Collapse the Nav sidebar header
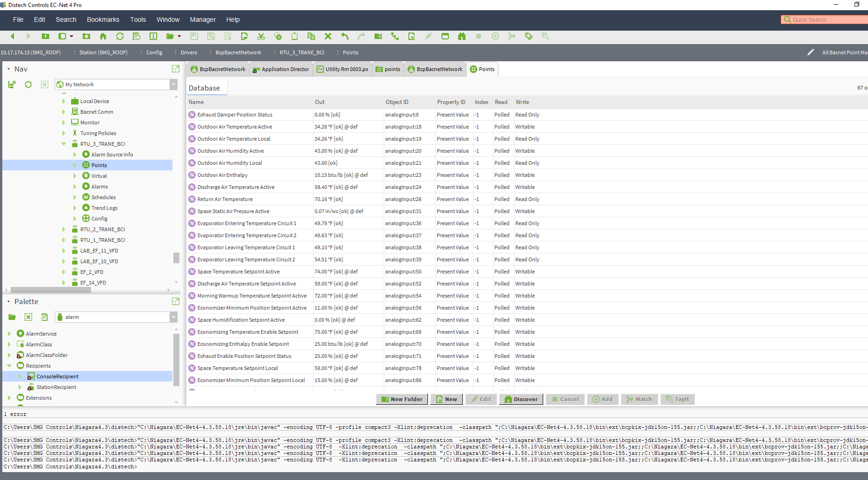Screen dimensions: 868x480 click(x=8, y=69)
